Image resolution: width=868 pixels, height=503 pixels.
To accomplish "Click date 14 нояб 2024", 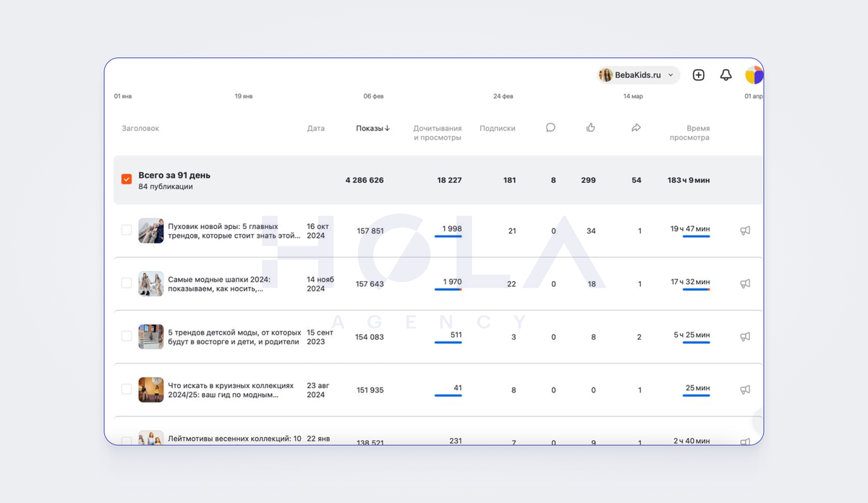I will click(x=320, y=283).
